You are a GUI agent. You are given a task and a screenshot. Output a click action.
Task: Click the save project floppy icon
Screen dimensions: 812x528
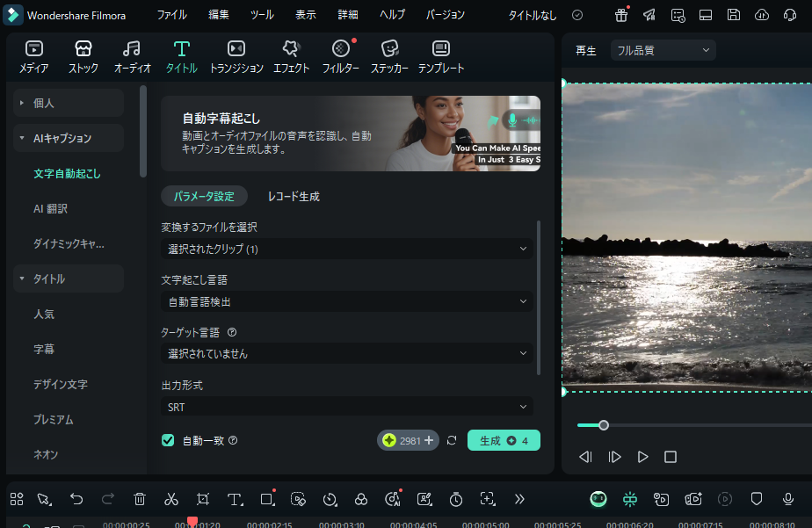[734, 15]
